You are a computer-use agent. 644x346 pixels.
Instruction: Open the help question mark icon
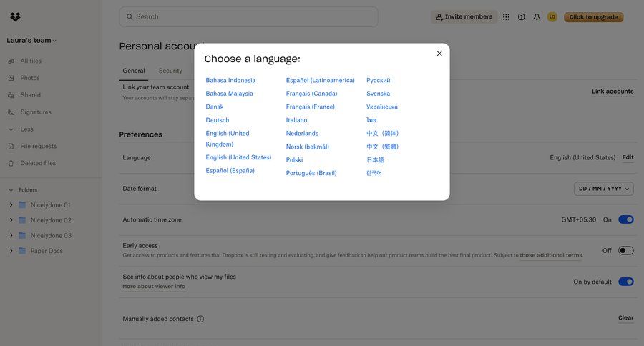click(x=522, y=17)
